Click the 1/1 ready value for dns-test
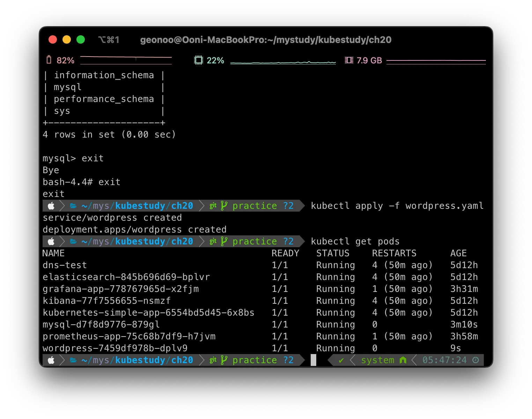The image size is (532, 419). [x=280, y=265]
